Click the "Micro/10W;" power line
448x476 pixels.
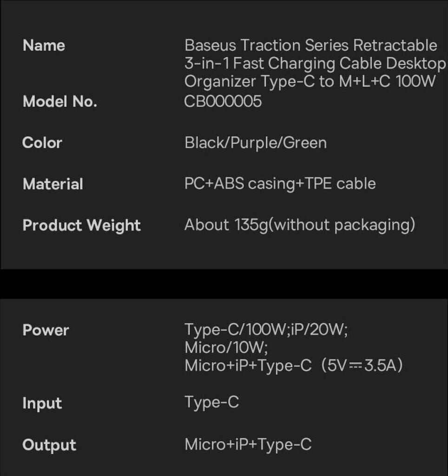coord(226,348)
